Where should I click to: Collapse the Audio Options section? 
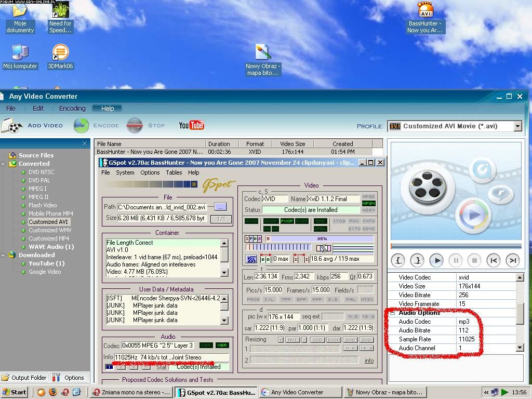pos(393,313)
